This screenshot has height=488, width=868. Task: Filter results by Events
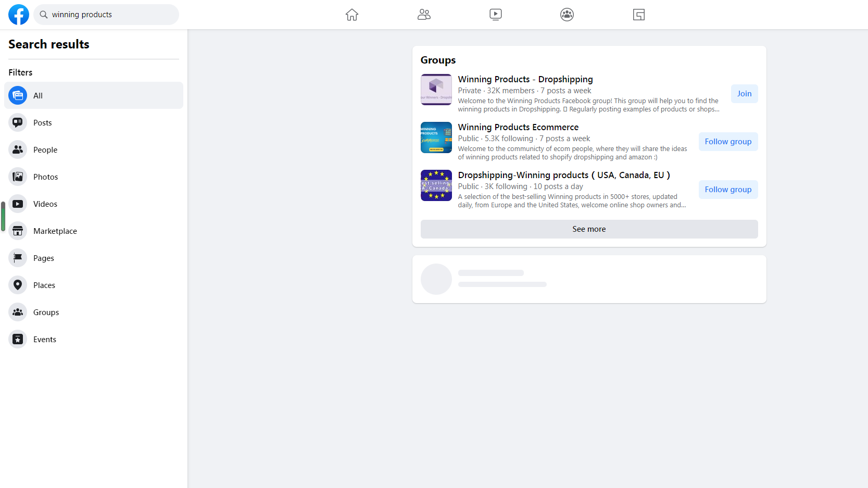pos(45,340)
